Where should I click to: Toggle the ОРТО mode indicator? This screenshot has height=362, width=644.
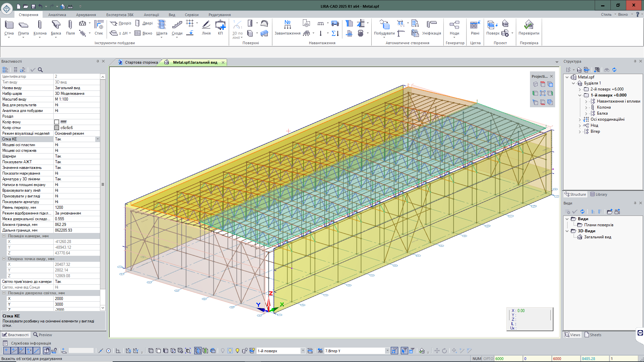tap(488, 359)
